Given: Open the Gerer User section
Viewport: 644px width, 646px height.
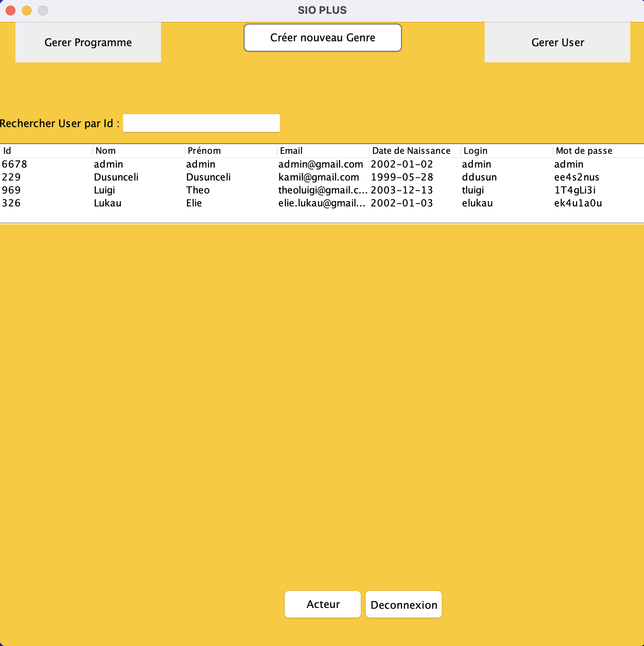Looking at the screenshot, I should coord(557,42).
